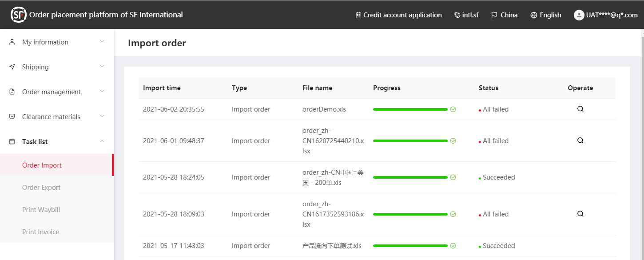
Task: Go to Print Waybill in sidebar
Action: 41,210
